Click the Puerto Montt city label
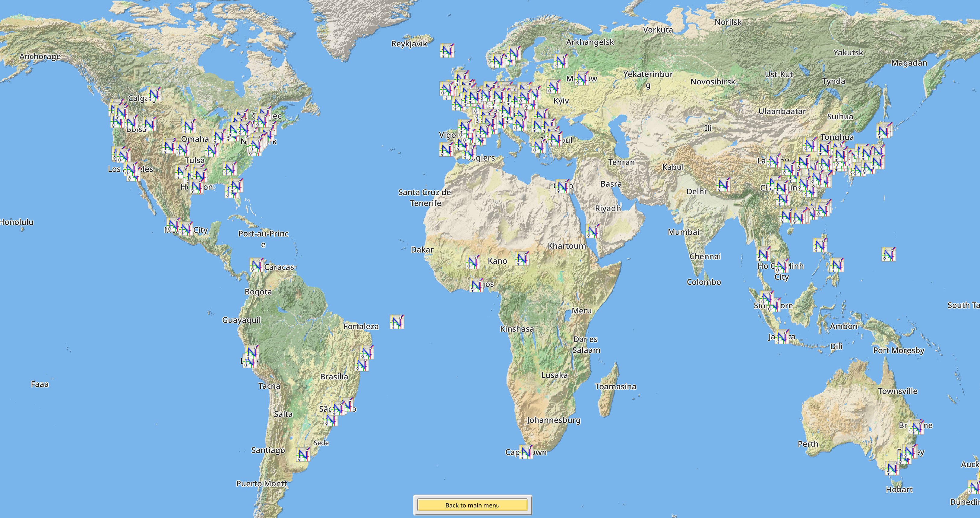 (x=262, y=483)
